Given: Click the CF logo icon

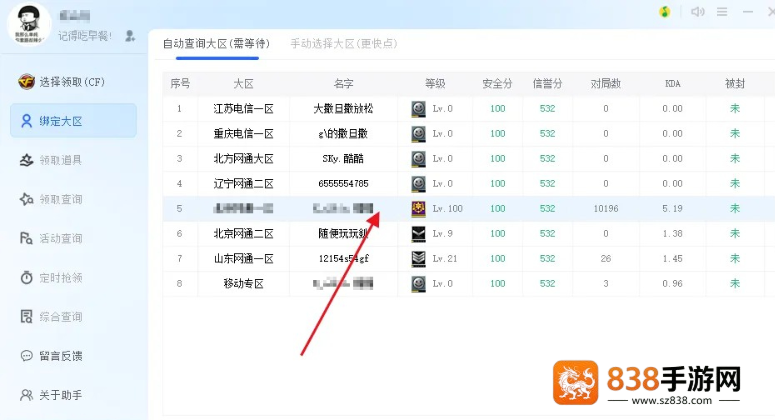Looking at the screenshot, I should coord(26,82).
